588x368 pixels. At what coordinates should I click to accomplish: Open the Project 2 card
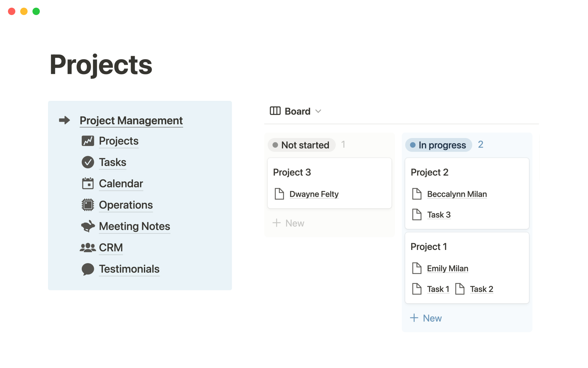[429, 172]
